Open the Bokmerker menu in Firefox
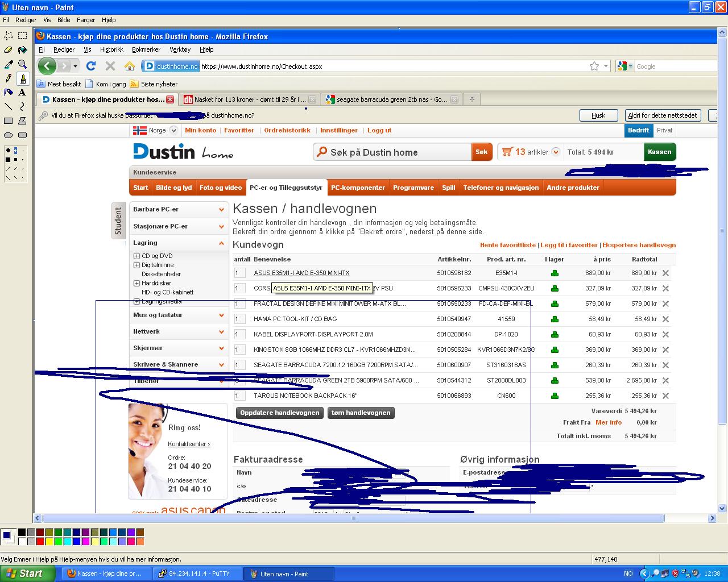The image size is (728, 582). [x=146, y=49]
